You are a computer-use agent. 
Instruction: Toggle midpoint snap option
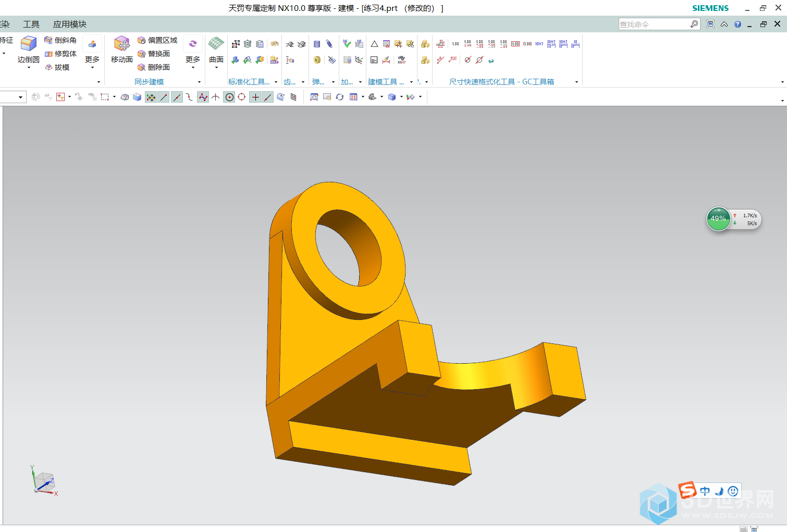(x=177, y=97)
